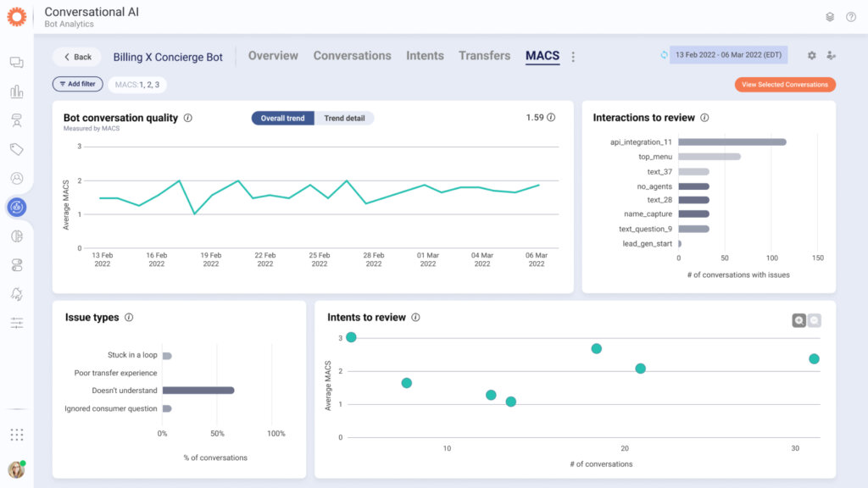Click the layers stack icon in header
Viewport: 868px width, 488px height.
(x=830, y=17)
